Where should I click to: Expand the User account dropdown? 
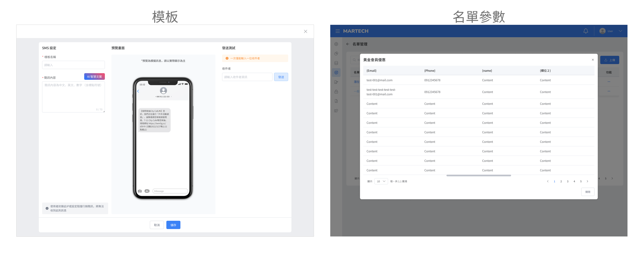620,31
